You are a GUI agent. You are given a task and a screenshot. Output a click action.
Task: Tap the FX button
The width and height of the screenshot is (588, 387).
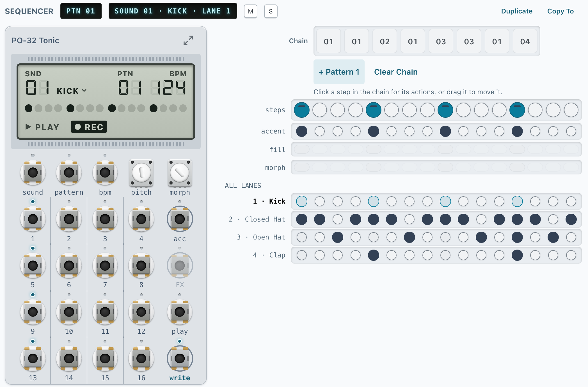(x=180, y=265)
